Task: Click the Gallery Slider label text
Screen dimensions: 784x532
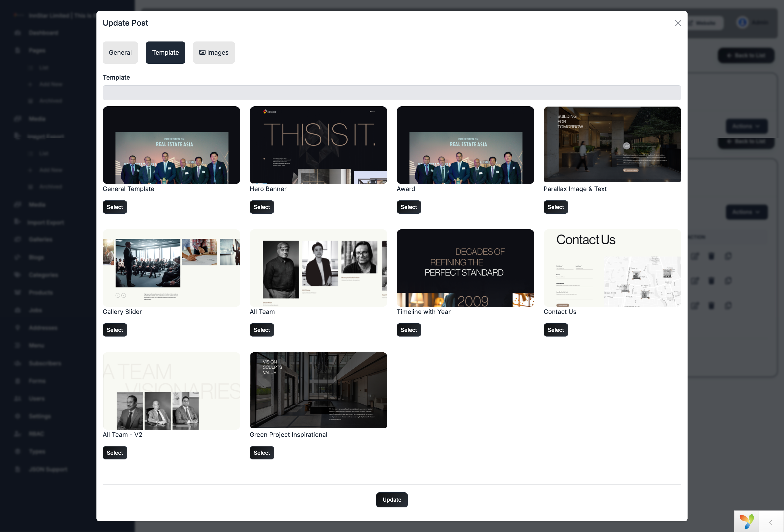Action: pos(122,312)
